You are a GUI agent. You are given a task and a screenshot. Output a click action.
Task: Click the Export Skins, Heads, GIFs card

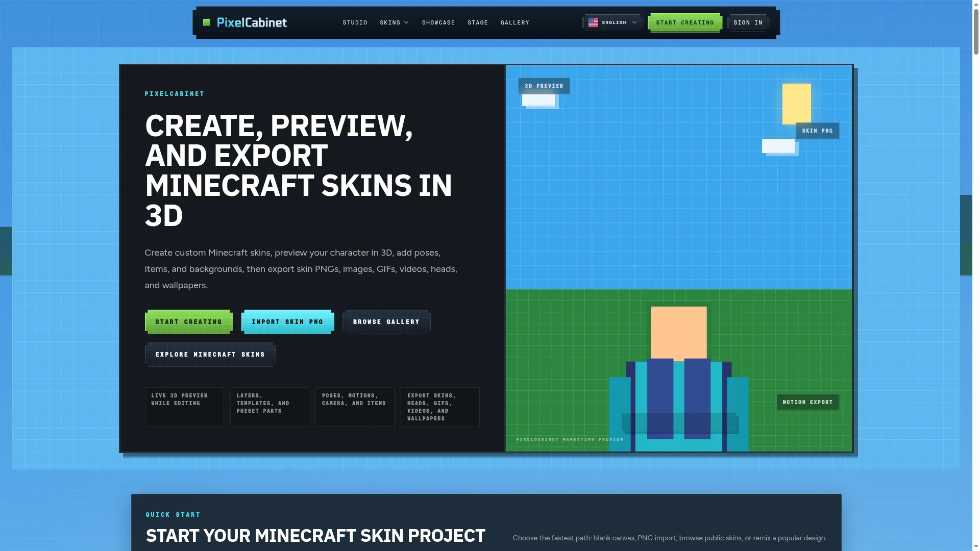[440, 407]
